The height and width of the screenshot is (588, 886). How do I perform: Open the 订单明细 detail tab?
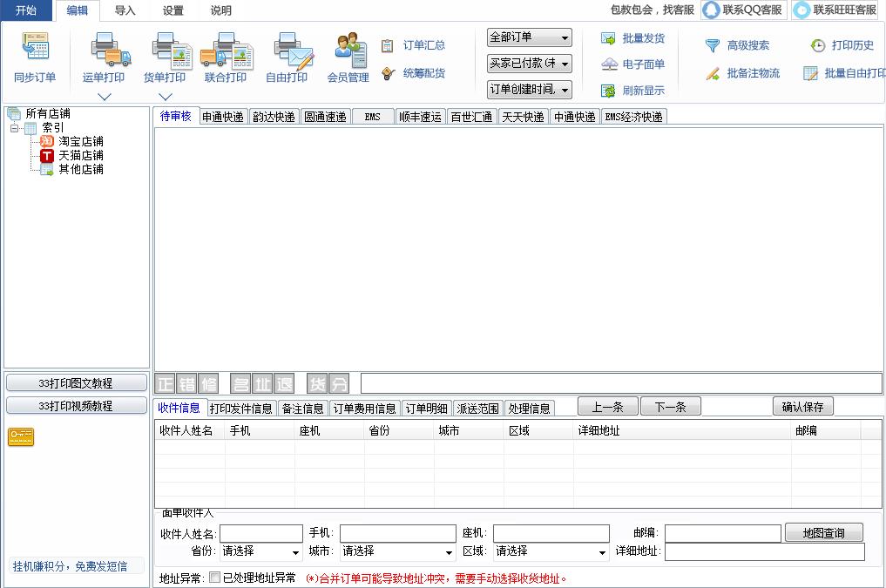(x=427, y=409)
